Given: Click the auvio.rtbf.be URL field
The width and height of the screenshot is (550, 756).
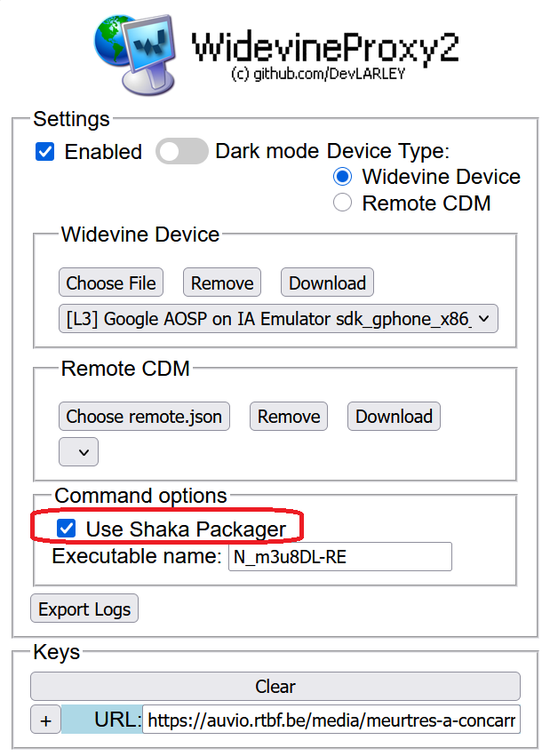Looking at the screenshot, I should pos(331,720).
